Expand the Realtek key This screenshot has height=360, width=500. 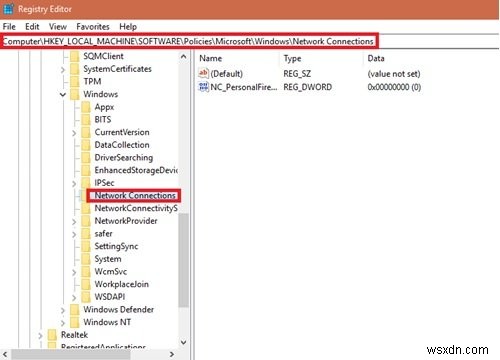(x=40, y=336)
